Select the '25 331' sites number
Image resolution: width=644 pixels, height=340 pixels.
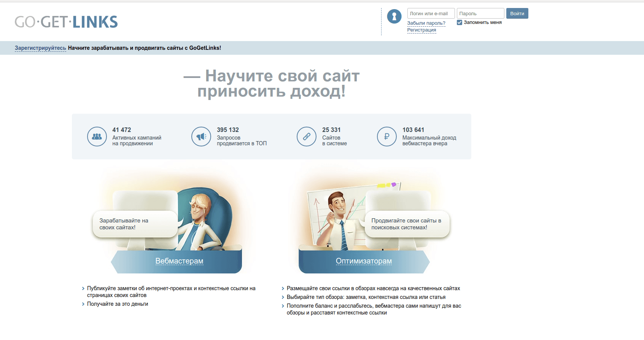331,130
